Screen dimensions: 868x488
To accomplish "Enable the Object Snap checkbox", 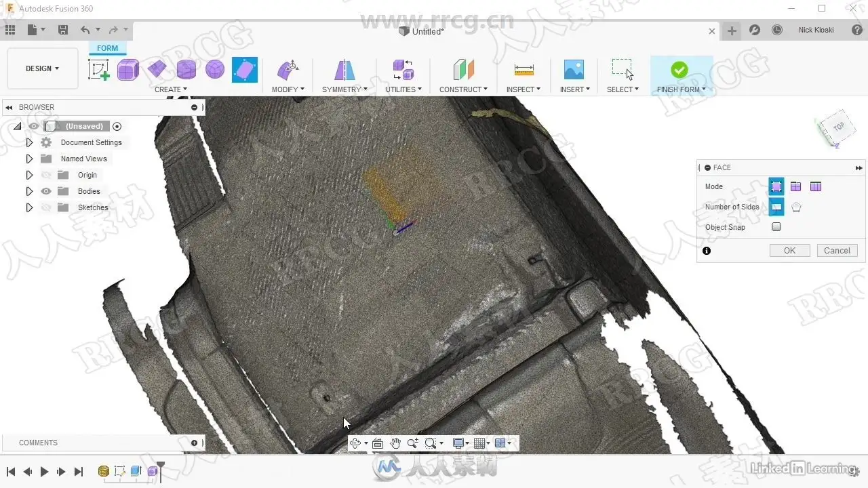I will point(776,227).
